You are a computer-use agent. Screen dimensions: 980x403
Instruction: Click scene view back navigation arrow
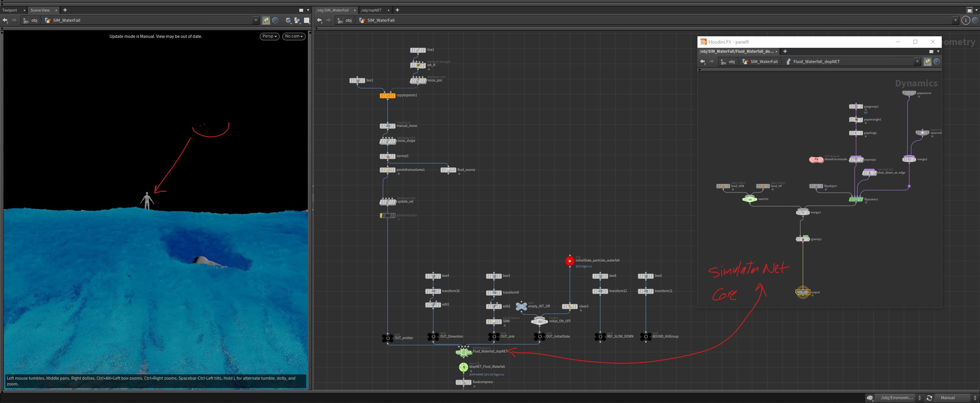point(5,20)
